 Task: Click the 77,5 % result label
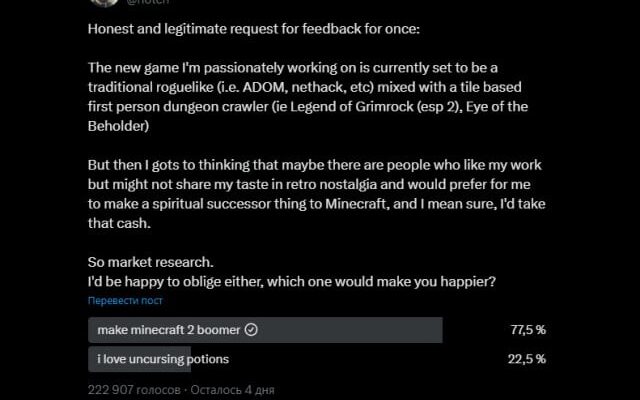527,330
